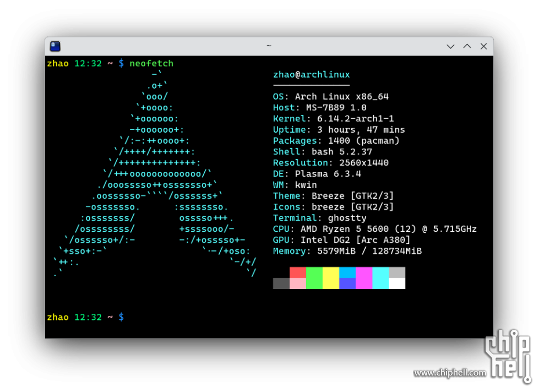Click the dark gray color block
539x392 pixels.
coord(281,284)
